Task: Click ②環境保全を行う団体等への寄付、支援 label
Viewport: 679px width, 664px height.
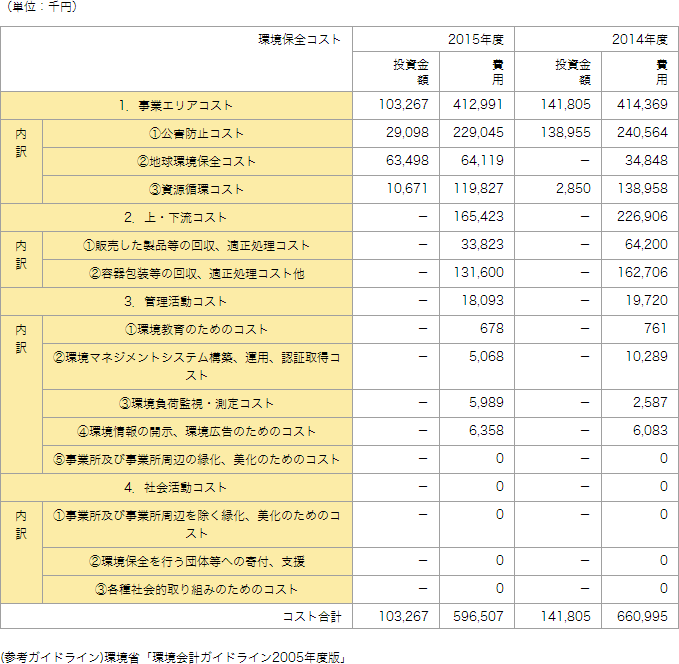Action: [197, 561]
